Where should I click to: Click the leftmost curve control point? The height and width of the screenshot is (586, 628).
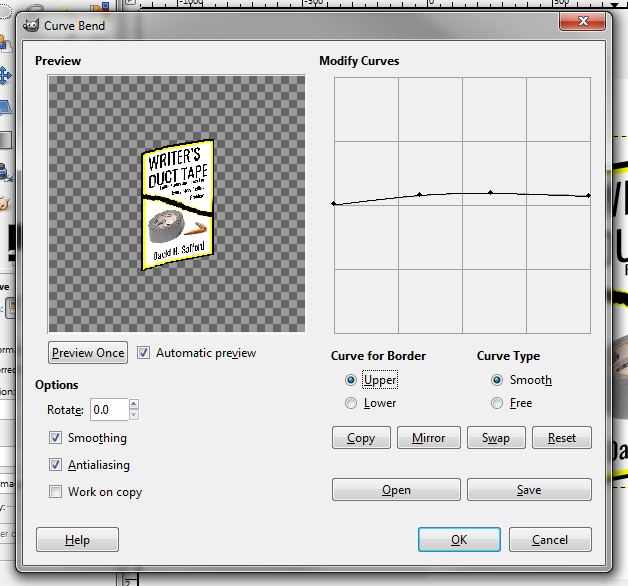334,204
